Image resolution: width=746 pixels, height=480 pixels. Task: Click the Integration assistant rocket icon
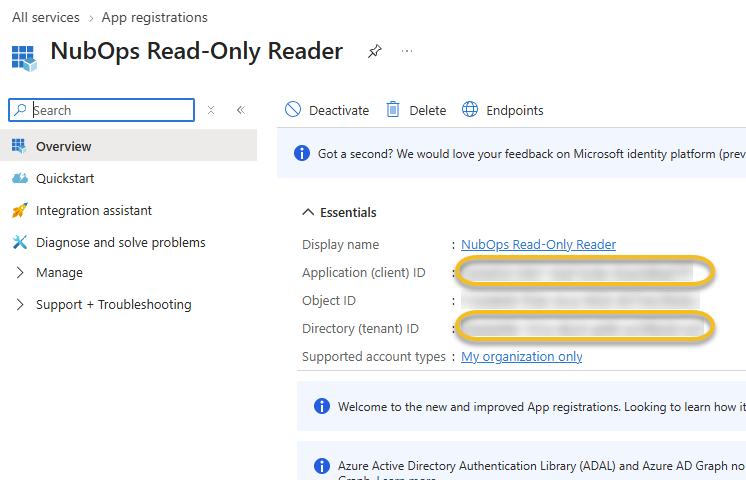coord(20,210)
